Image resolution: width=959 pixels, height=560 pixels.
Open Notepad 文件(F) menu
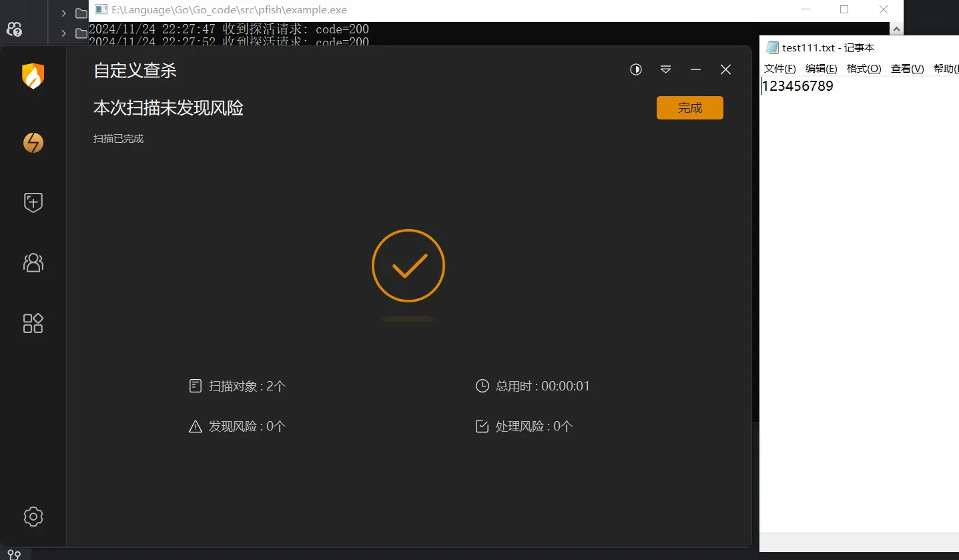click(x=779, y=69)
